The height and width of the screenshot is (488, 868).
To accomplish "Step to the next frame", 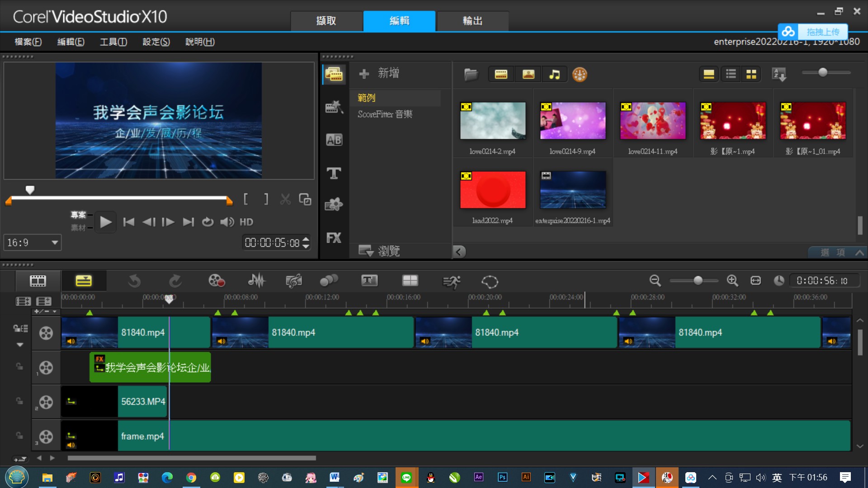I will click(168, 222).
